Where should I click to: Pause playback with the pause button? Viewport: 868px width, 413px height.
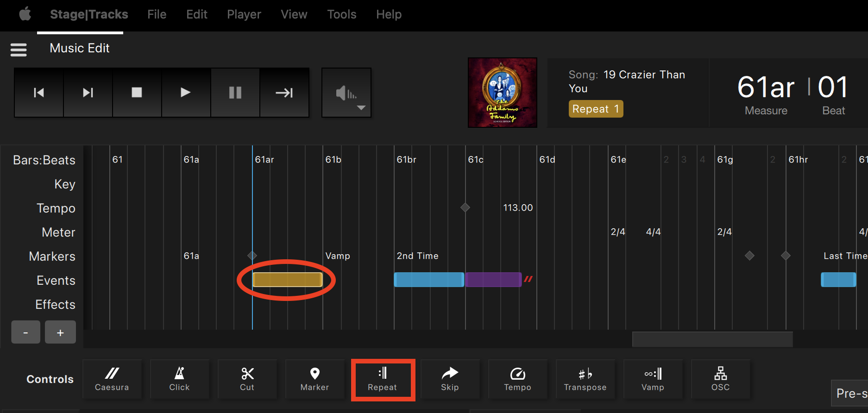235,93
